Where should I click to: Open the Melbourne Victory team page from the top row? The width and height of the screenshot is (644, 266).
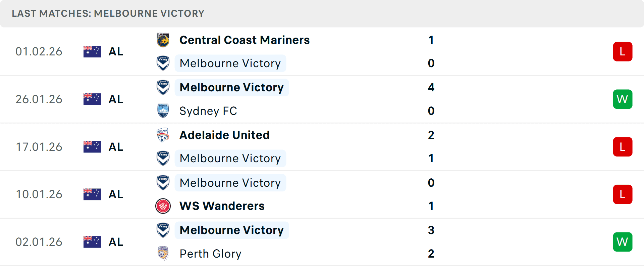coord(230,63)
